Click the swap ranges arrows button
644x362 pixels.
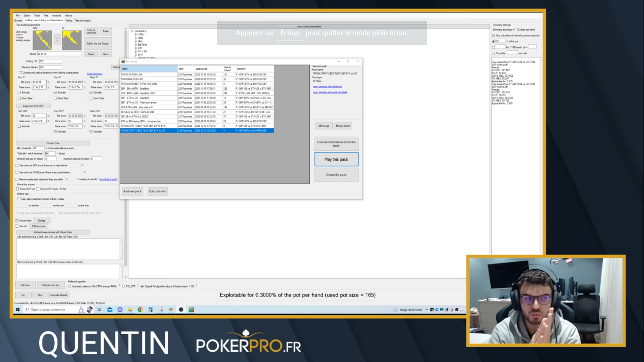click(58, 41)
